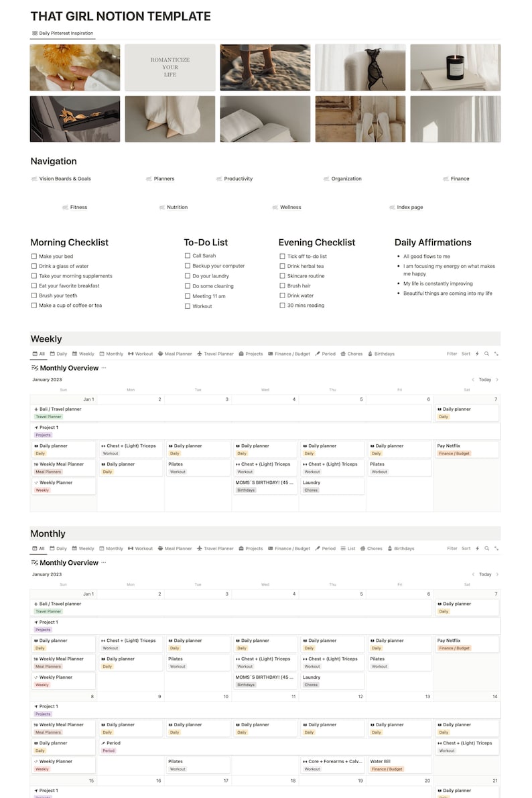This screenshot has width=532, height=798.
Task: Open the Nutrition page link
Action: click(x=173, y=207)
